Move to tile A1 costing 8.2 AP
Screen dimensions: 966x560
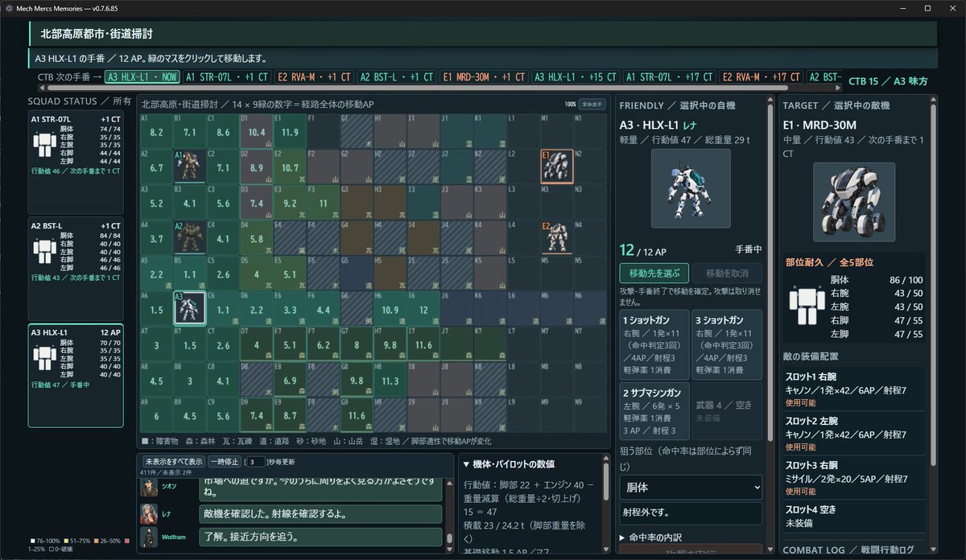156,131
